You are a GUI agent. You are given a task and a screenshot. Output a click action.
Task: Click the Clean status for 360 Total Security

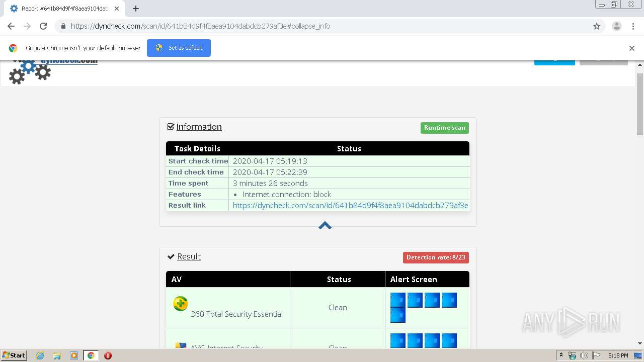coord(338,307)
